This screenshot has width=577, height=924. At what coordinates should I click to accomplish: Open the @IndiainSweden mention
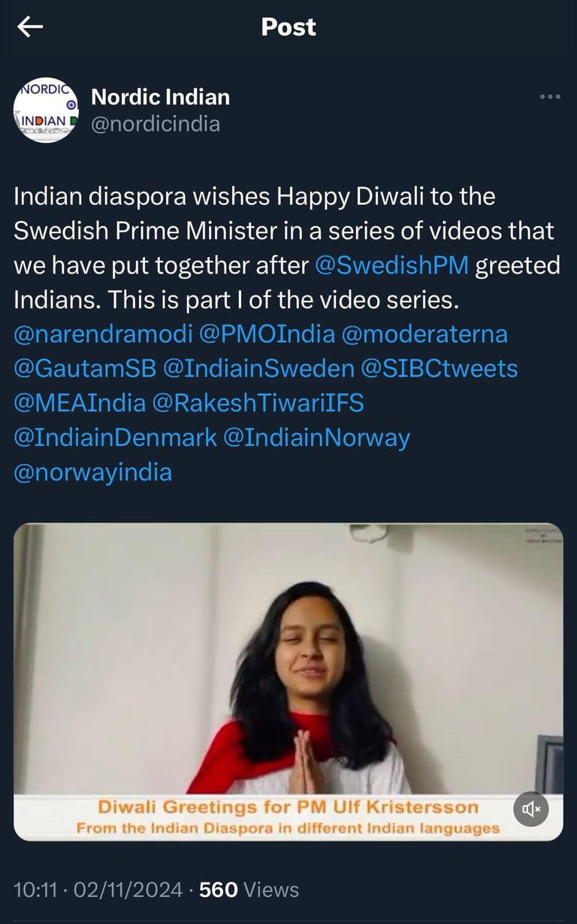click(x=258, y=369)
